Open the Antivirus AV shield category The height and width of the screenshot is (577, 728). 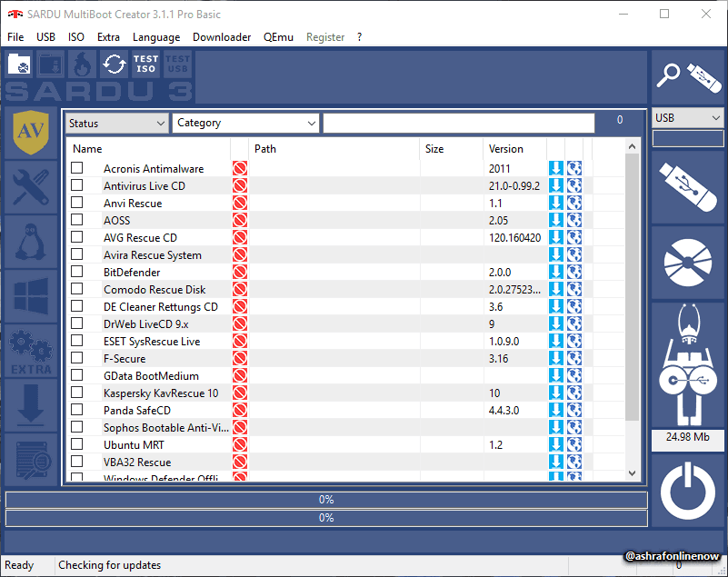click(x=31, y=133)
